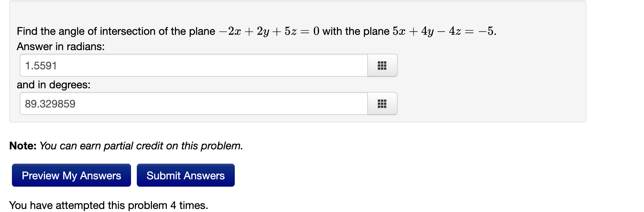The height and width of the screenshot is (212, 644).
Task: Click the attempt count text at the bottom
Action: click(x=109, y=205)
